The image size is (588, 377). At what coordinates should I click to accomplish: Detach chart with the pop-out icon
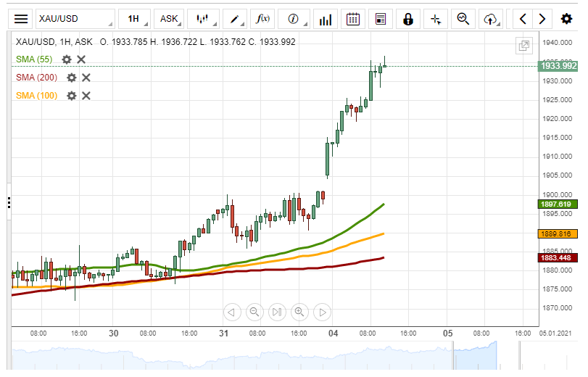pos(523,46)
